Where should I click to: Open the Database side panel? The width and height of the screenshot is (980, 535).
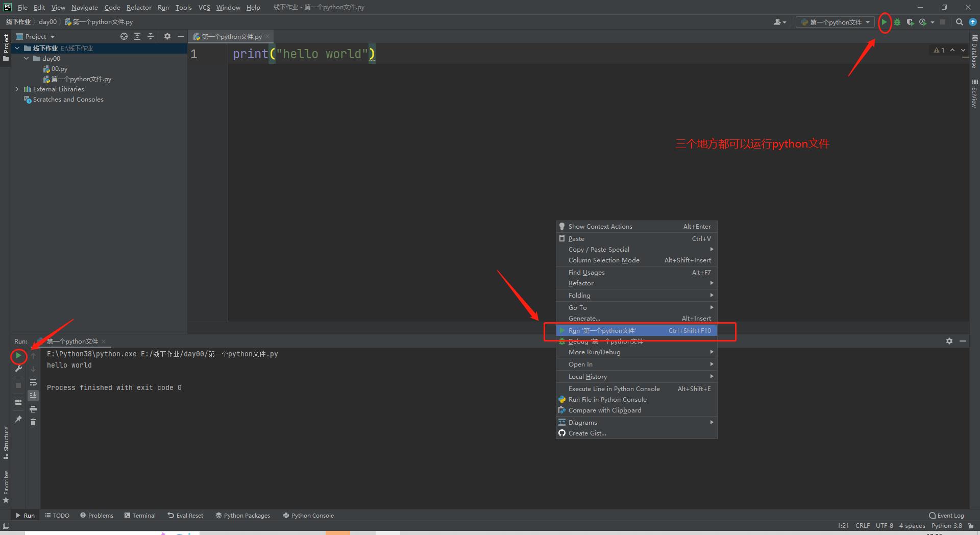[x=974, y=52]
